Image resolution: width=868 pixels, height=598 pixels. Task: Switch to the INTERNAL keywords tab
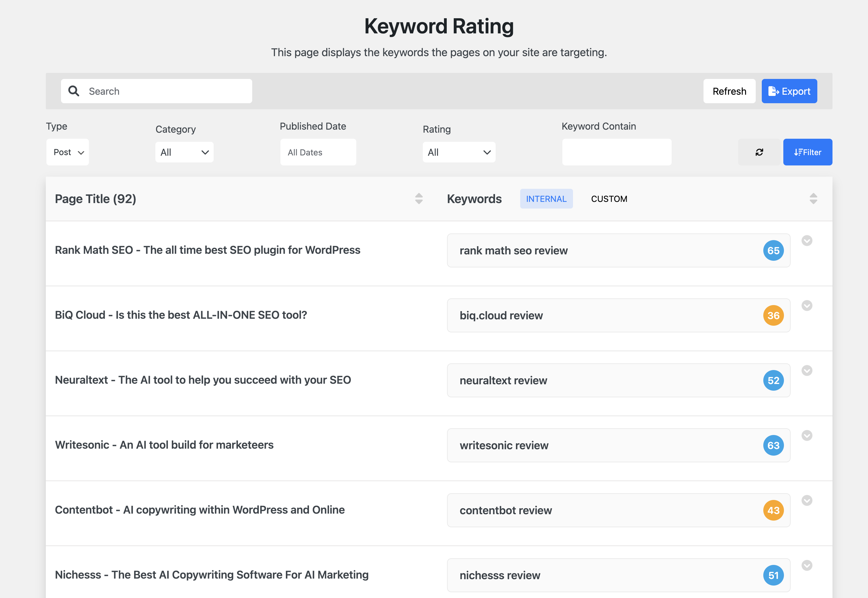coord(546,199)
